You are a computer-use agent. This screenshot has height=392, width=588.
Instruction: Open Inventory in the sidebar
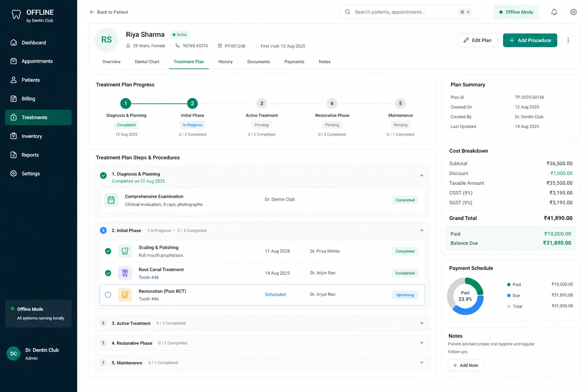38,136
